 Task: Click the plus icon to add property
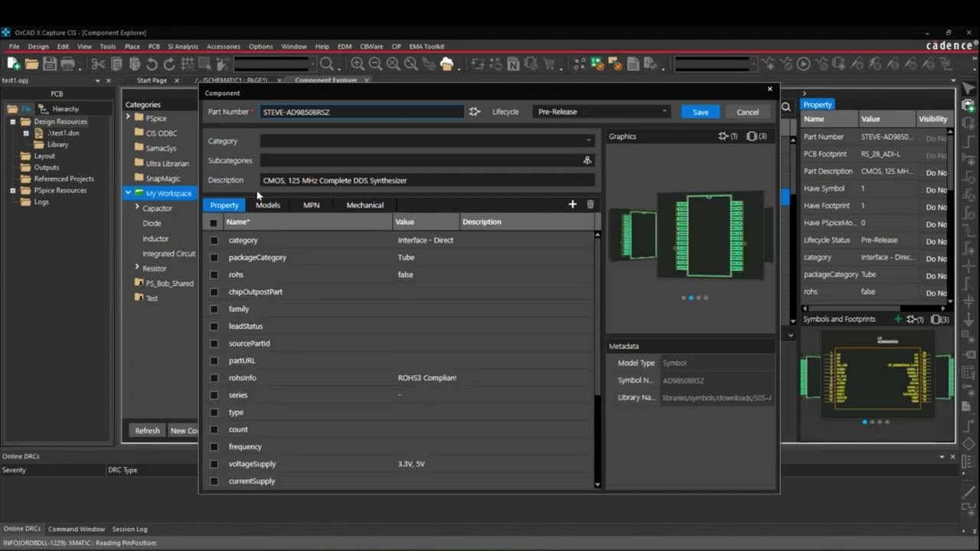(x=572, y=204)
